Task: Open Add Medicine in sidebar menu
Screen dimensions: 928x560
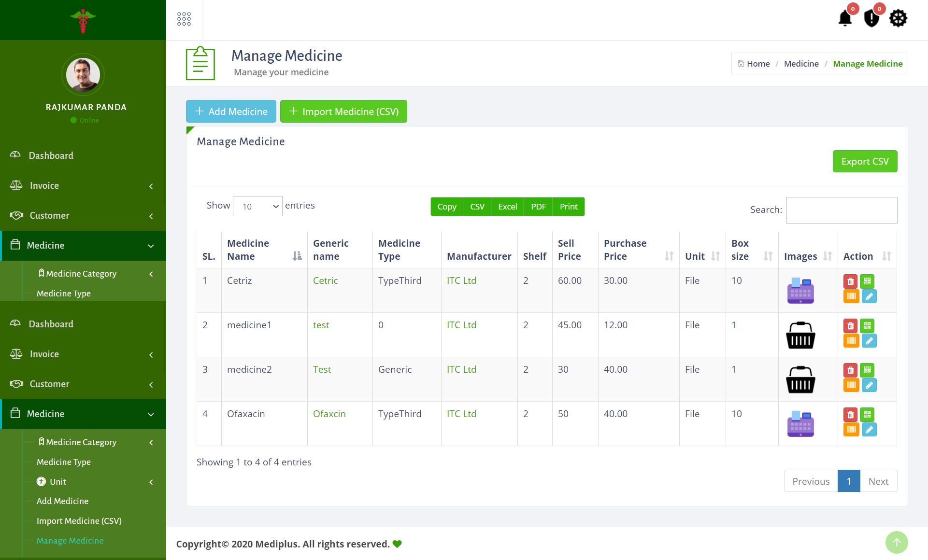Action: click(x=62, y=501)
